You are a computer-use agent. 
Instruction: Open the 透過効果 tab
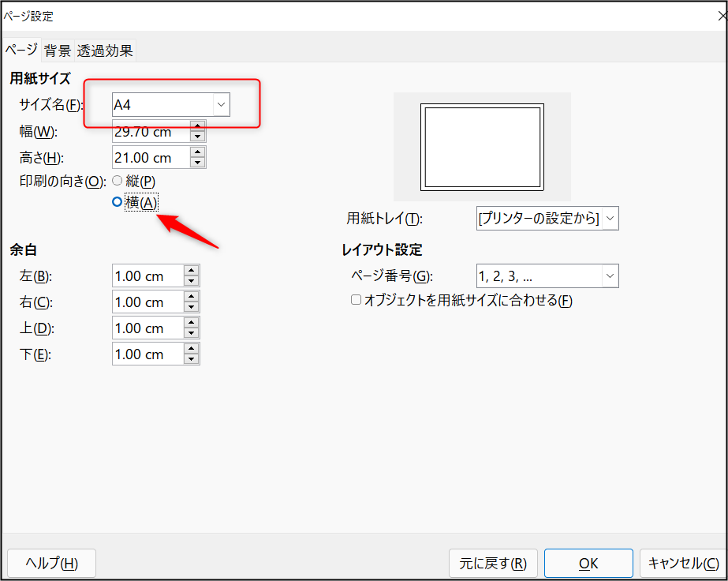(105, 51)
